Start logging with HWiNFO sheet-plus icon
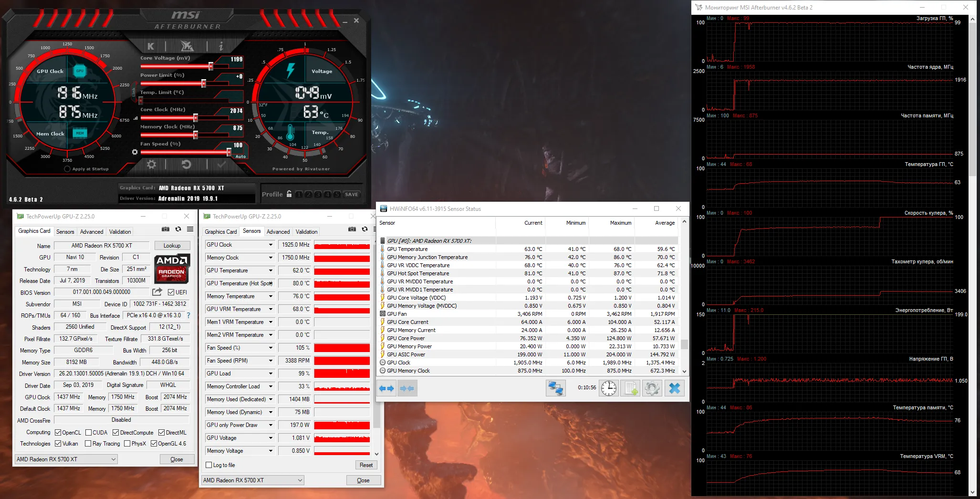The height and width of the screenshot is (499, 980). click(631, 388)
